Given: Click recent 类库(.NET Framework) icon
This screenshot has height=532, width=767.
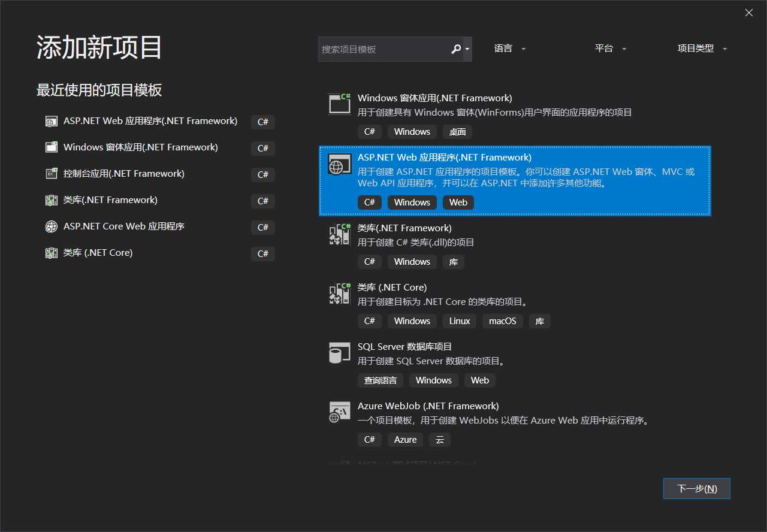Looking at the screenshot, I should tap(52, 200).
